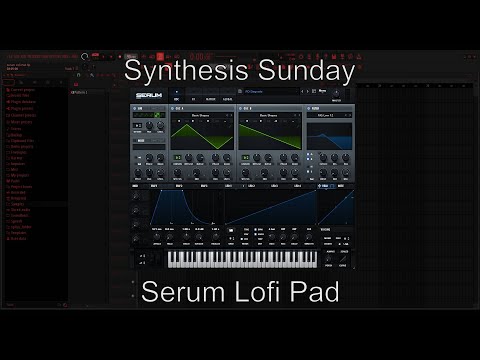Open the MG Low 12 filter type menu

point(325,115)
